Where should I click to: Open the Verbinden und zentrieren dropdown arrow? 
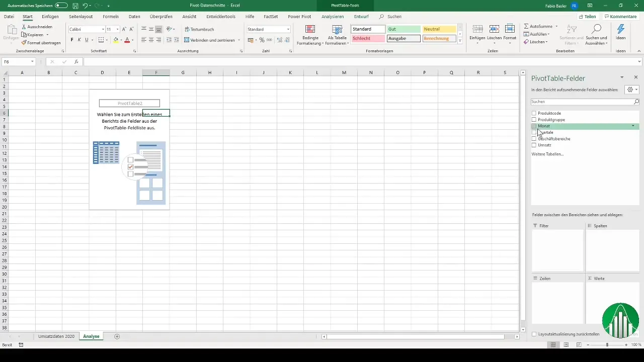[x=239, y=40]
